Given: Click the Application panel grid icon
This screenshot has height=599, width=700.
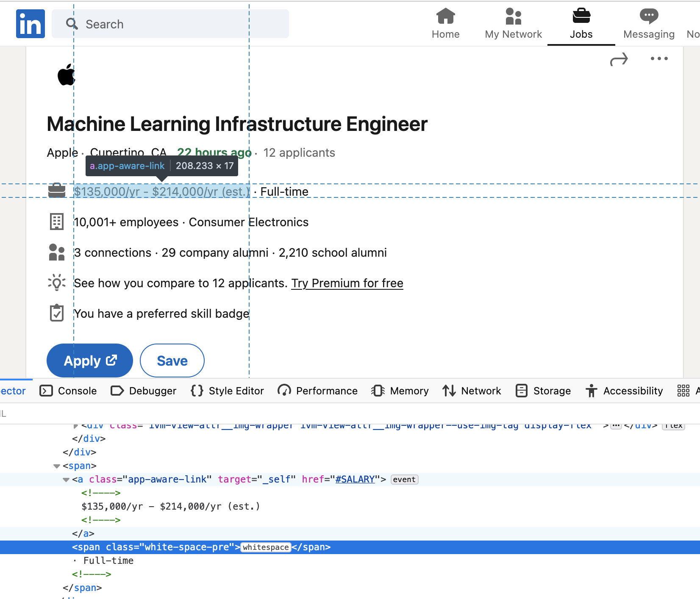Looking at the screenshot, I should coord(683,391).
